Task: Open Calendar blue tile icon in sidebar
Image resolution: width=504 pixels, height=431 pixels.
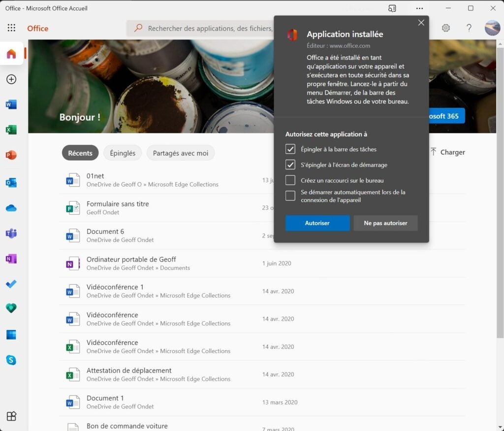Action: pyautogui.click(x=11, y=334)
